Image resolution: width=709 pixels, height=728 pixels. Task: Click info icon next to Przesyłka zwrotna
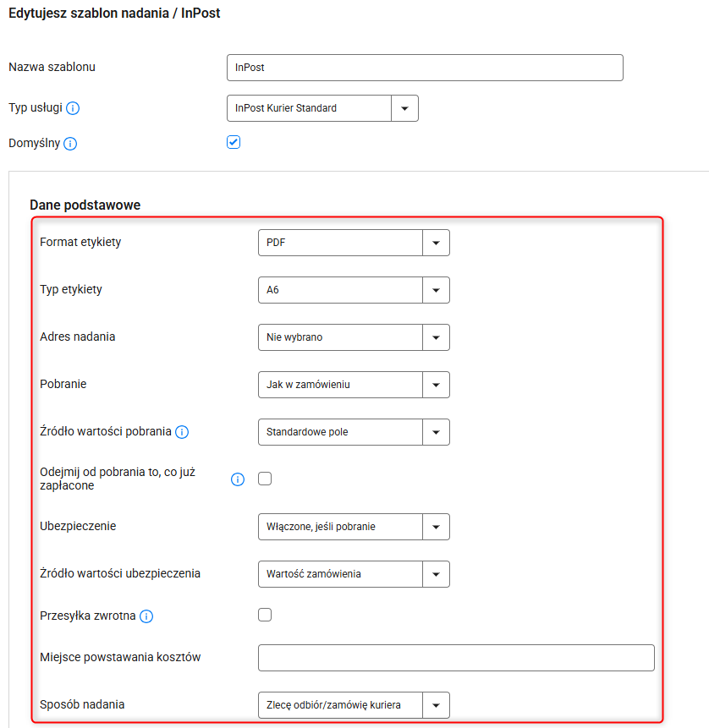click(x=146, y=616)
